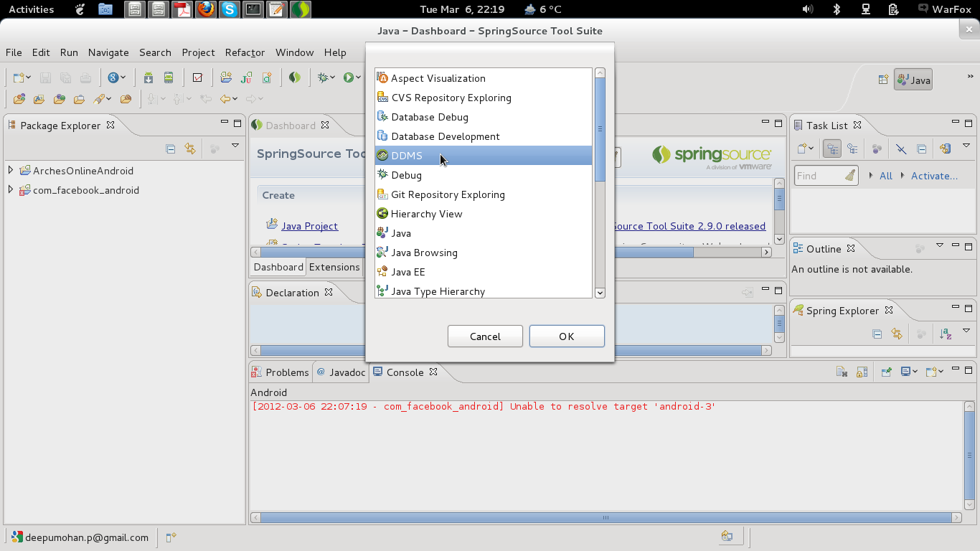Click the Java Project link

pyautogui.click(x=309, y=226)
